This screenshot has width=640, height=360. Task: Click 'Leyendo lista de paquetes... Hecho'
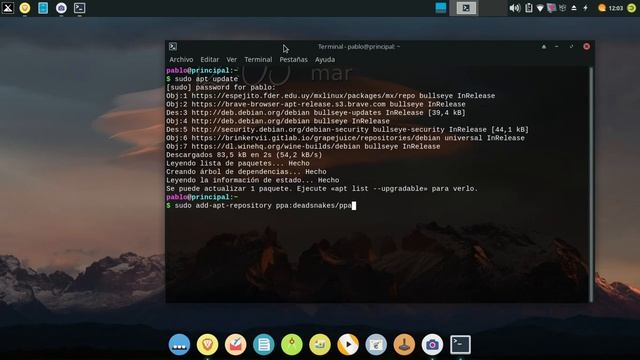238,163
